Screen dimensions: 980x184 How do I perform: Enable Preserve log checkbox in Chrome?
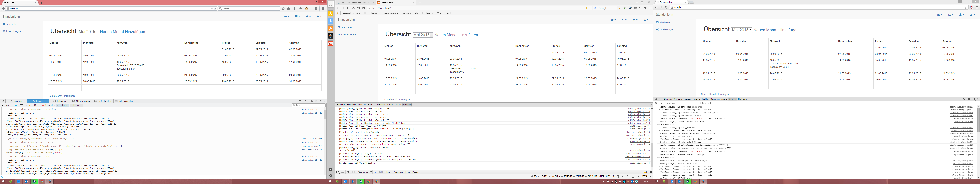tap(700, 103)
